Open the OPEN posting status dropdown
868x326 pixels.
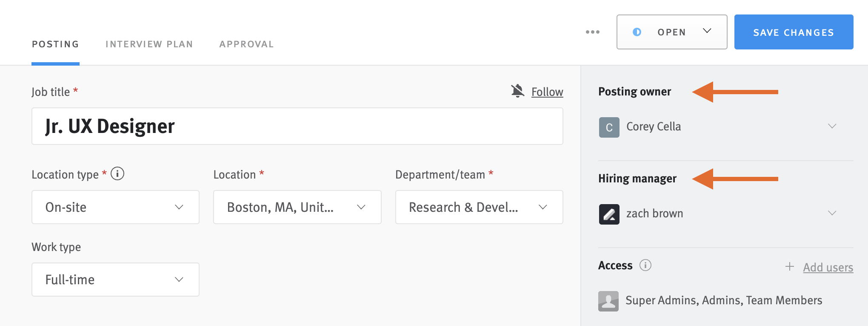(x=707, y=31)
